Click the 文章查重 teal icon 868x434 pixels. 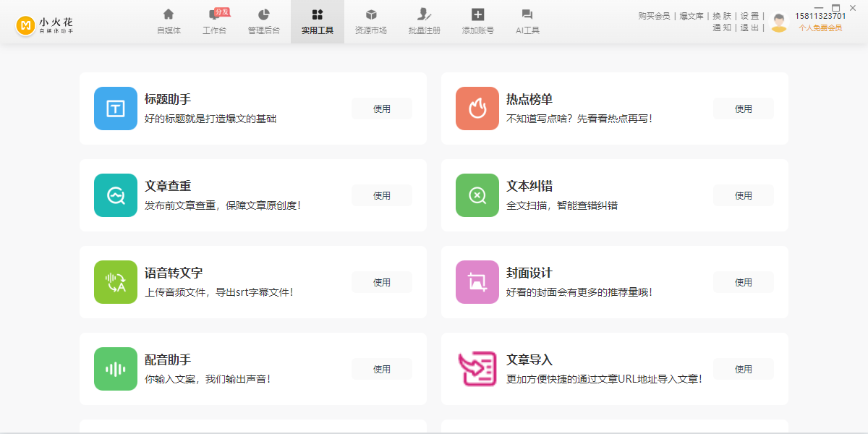point(116,195)
